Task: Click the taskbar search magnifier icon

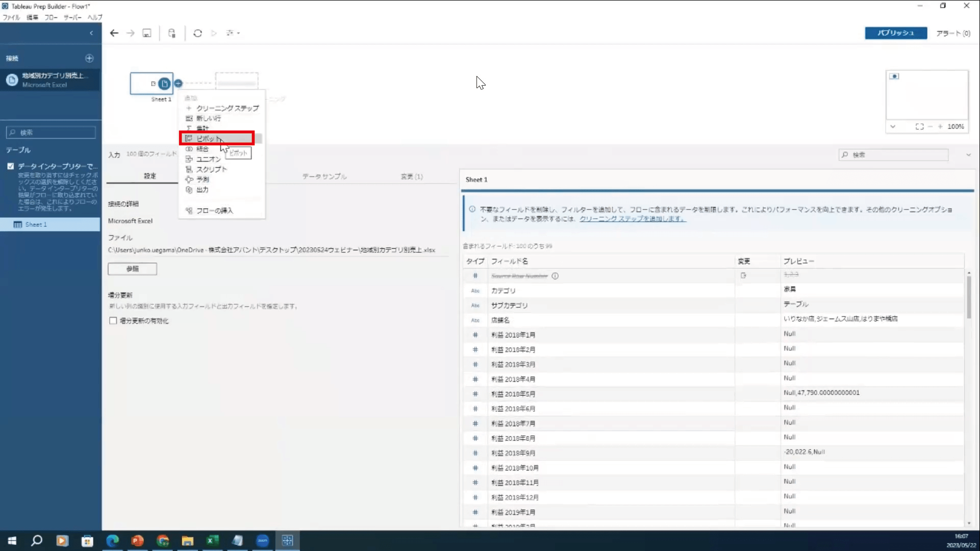Action: (x=37, y=540)
